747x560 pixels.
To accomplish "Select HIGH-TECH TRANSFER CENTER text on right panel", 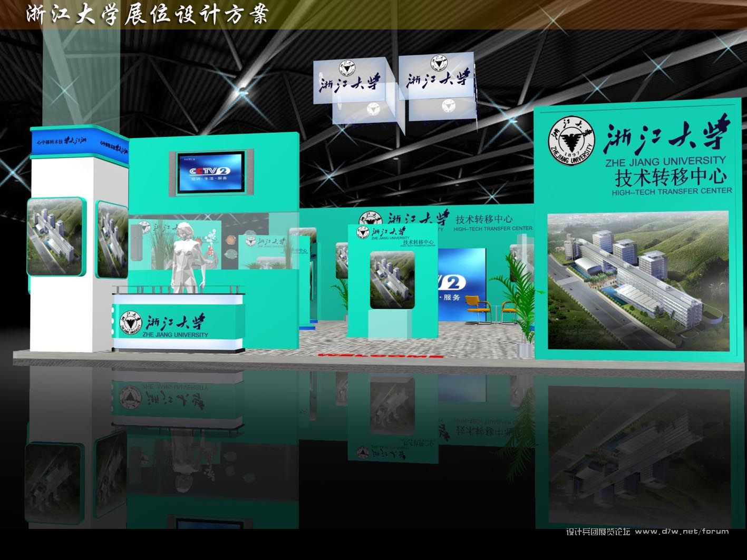I will (672, 192).
